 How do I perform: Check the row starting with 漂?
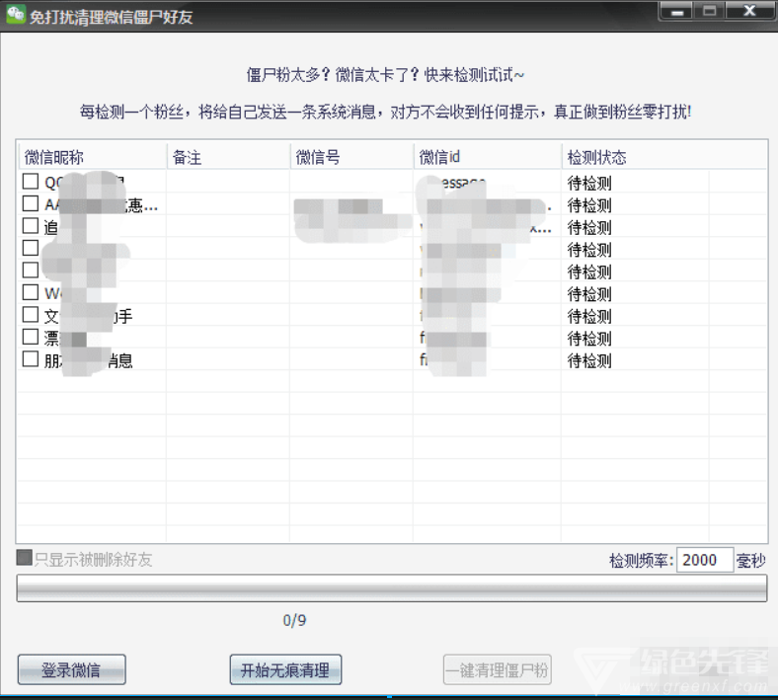coord(31,337)
